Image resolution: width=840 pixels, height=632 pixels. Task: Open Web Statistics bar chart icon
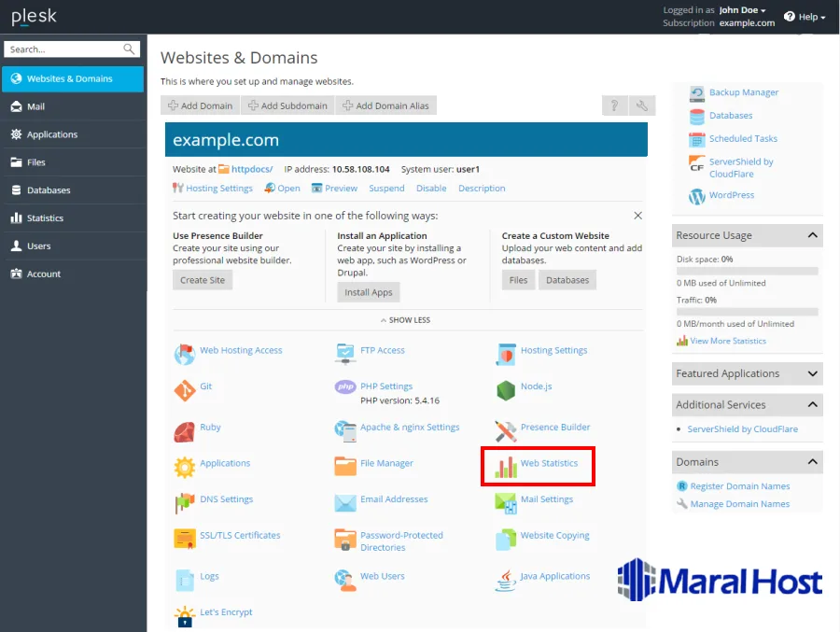(x=506, y=467)
